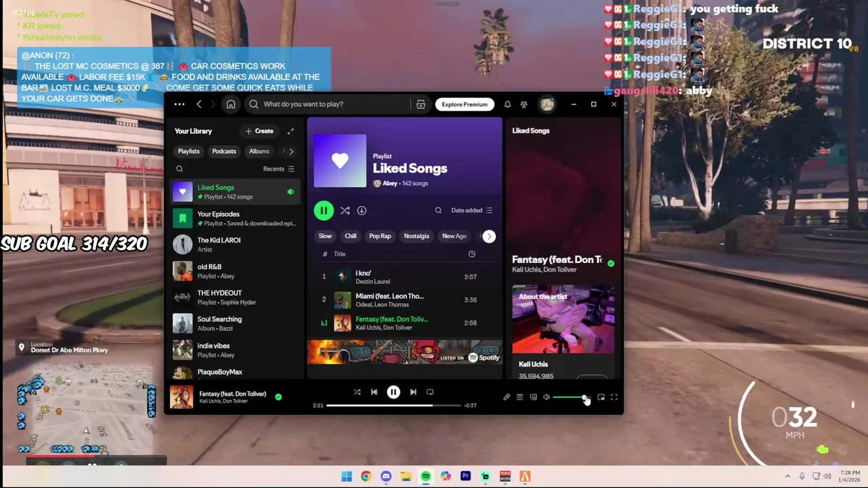Select the Pop Rap genre chip
This screenshot has width=868, height=488.
pos(380,237)
